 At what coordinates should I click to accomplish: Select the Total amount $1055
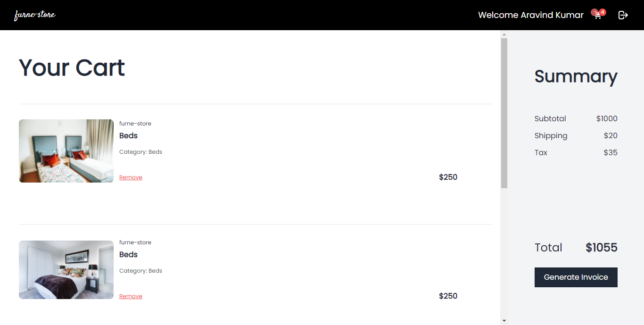601,247
